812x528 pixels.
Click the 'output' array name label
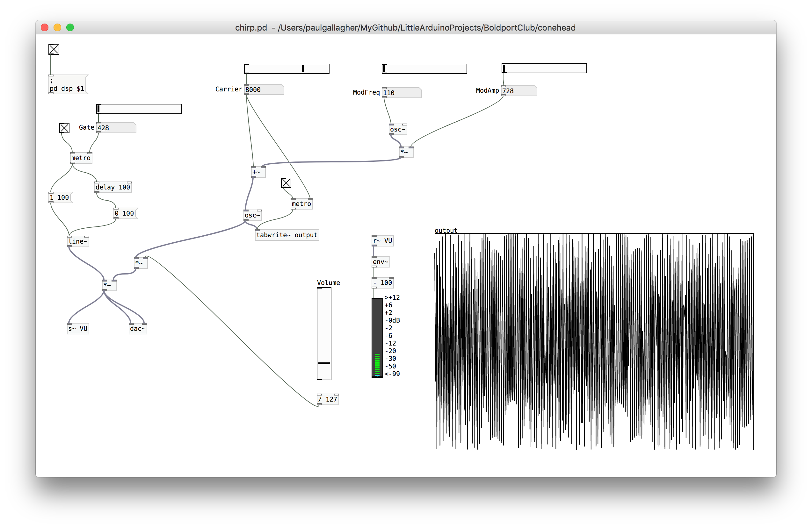coord(446,231)
